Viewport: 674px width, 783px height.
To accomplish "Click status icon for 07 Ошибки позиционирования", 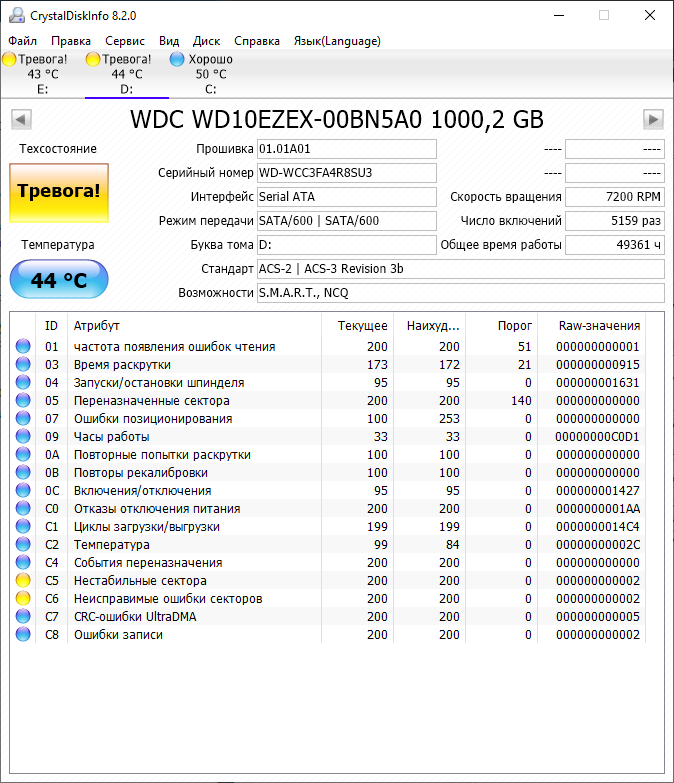I will (23, 418).
